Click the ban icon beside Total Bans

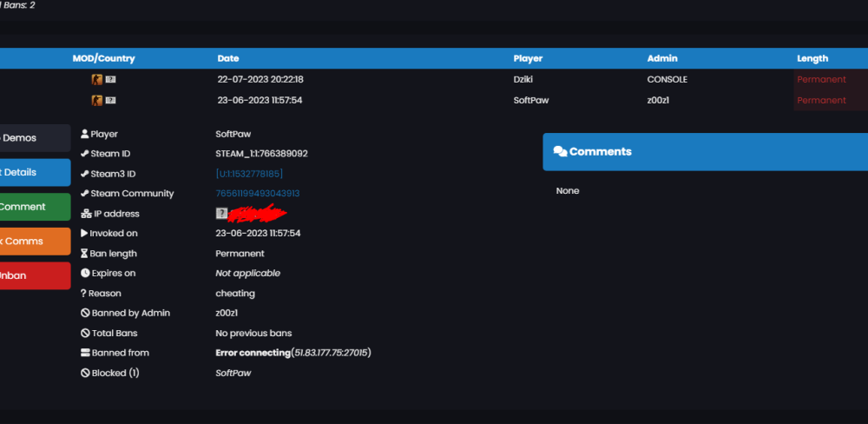pos(85,333)
